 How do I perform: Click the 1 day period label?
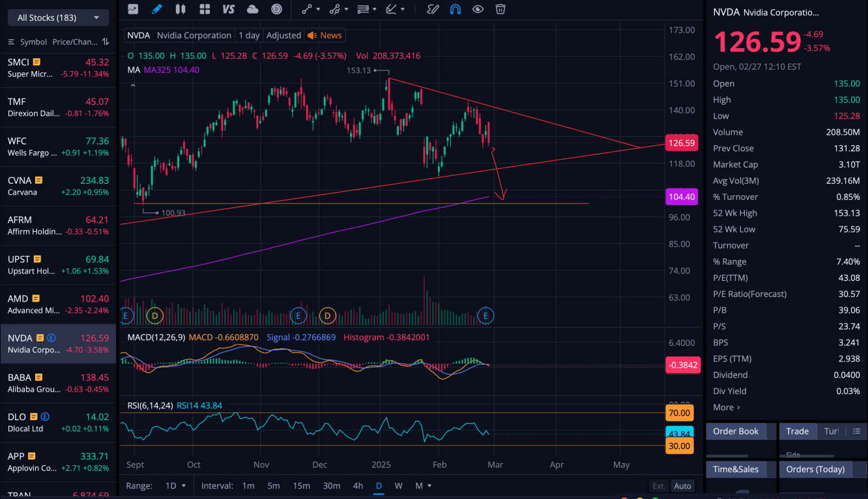(249, 35)
